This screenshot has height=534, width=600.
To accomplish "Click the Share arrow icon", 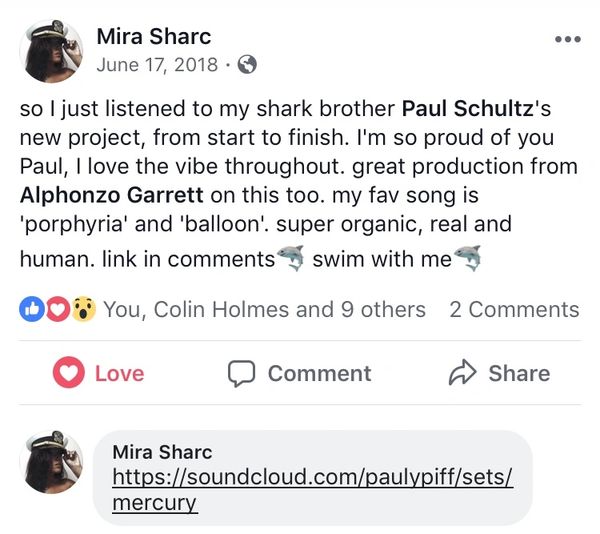I will click(x=462, y=373).
